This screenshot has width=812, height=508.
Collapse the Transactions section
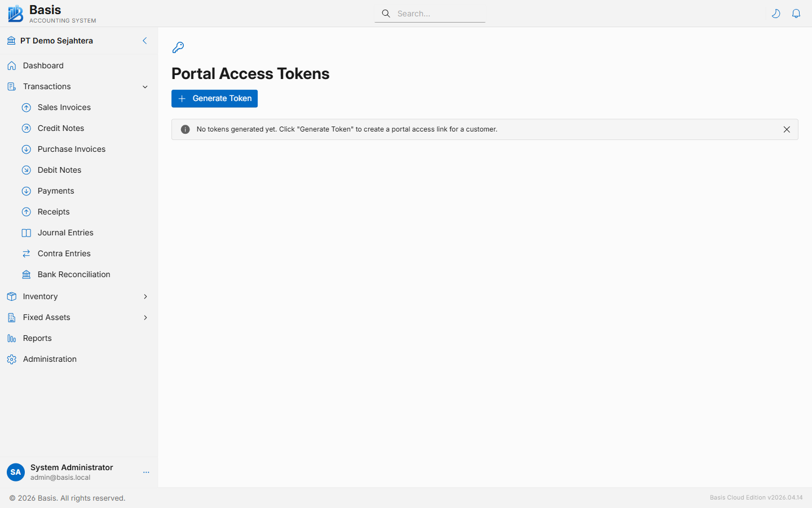[x=145, y=87]
